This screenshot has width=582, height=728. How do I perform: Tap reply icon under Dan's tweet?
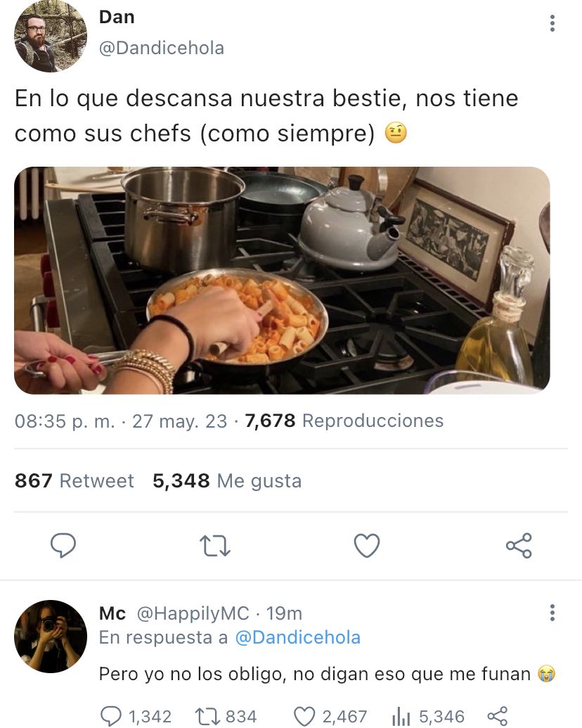(63, 545)
